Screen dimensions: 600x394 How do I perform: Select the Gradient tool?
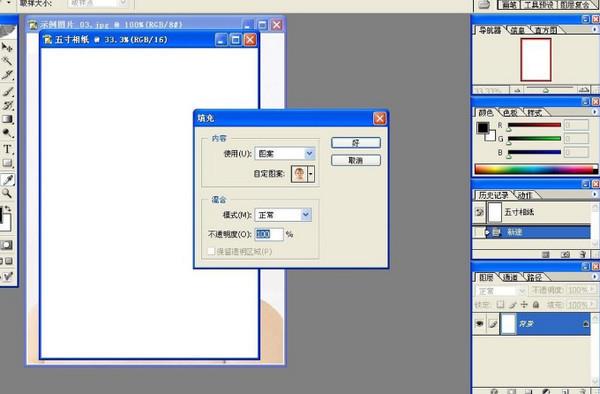(x=7, y=119)
